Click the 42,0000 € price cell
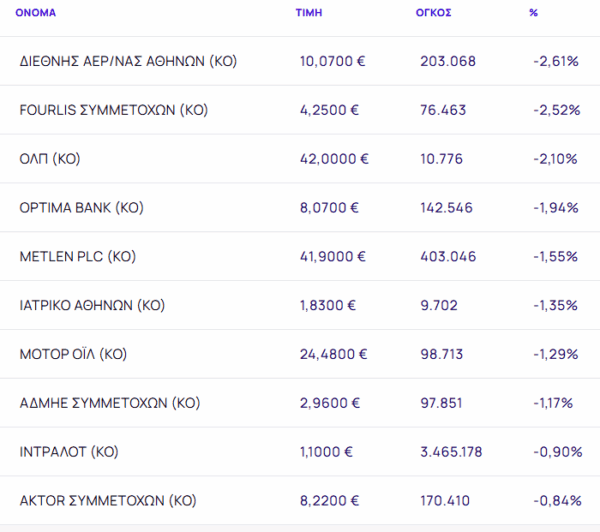This screenshot has width=600, height=532. click(x=334, y=159)
